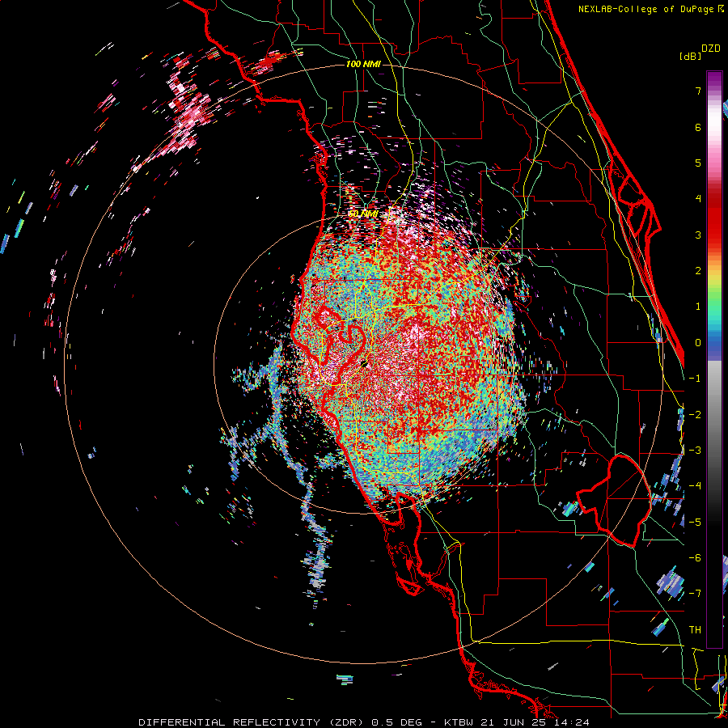Click the -6 dB tick label
Image resolution: width=728 pixels, height=728 pixels.
(x=695, y=558)
